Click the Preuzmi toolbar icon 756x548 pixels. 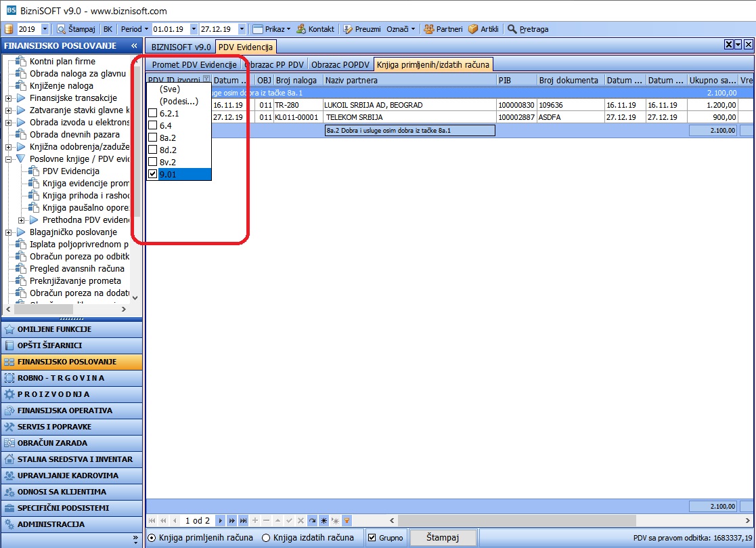click(x=348, y=29)
